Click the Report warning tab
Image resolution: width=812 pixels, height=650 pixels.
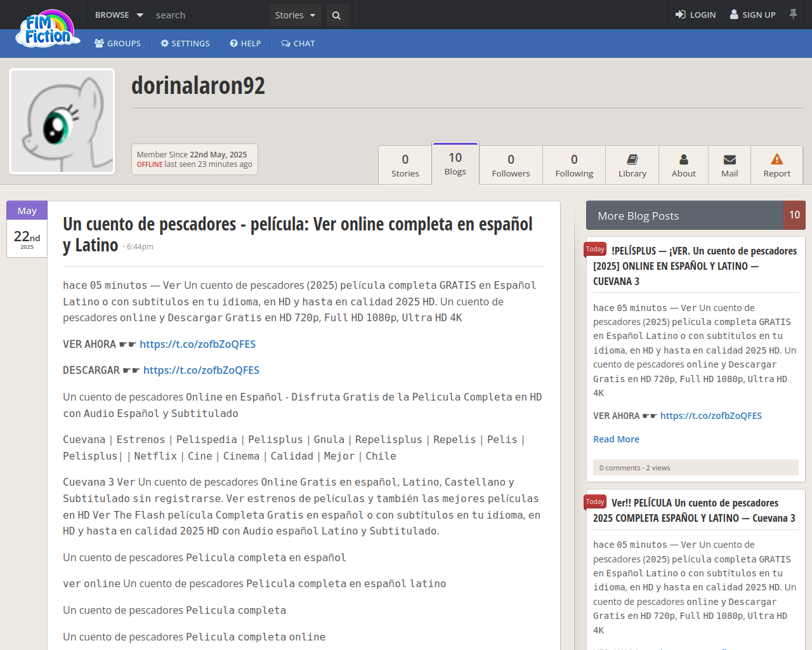(777, 165)
